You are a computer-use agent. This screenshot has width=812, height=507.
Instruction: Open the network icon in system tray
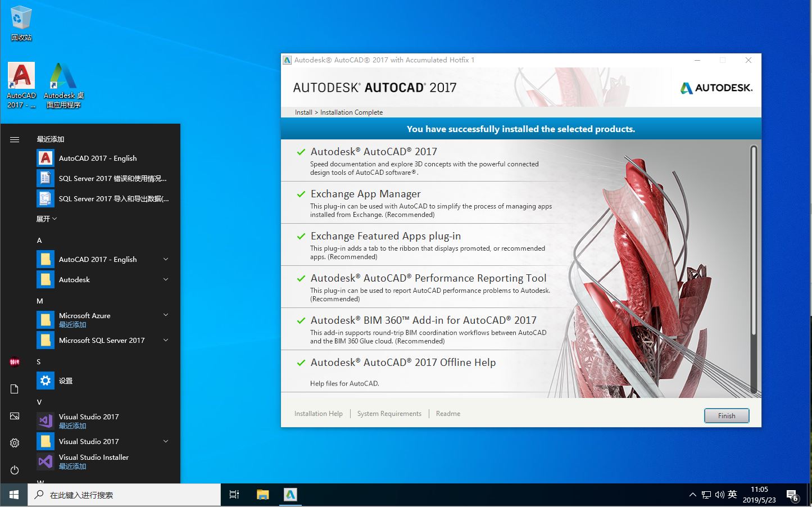click(x=706, y=495)
